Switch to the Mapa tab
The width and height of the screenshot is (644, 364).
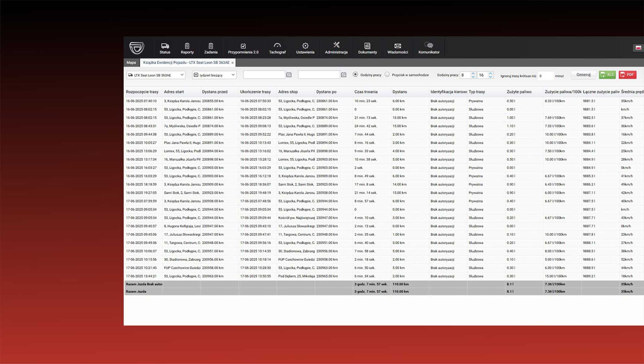[x=131, y=63]
